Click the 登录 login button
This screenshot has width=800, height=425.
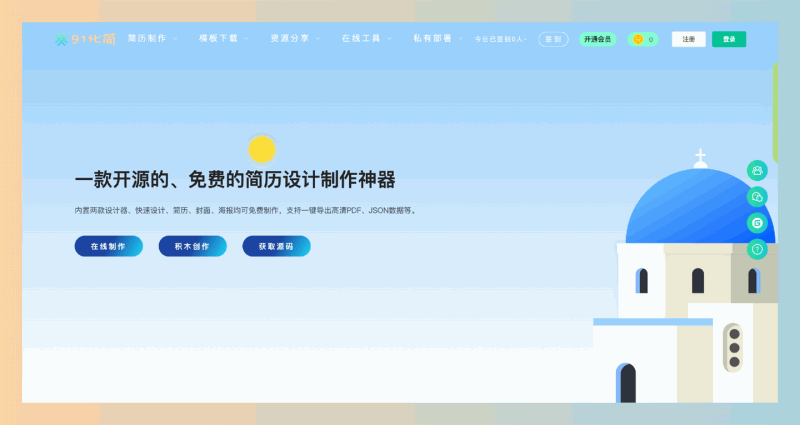point(729,39)
